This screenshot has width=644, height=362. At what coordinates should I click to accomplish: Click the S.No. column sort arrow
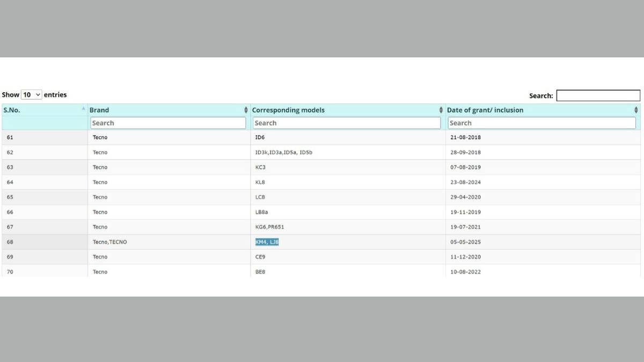coord(83,109)
